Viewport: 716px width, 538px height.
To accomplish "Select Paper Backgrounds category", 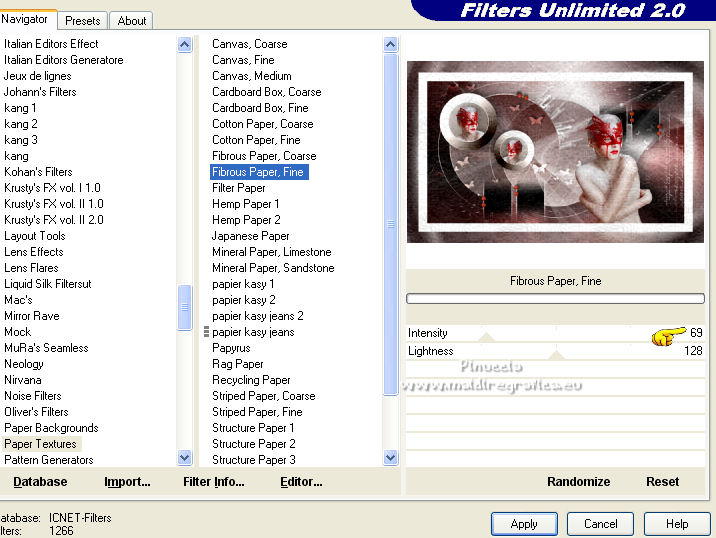I will [51, 428].
